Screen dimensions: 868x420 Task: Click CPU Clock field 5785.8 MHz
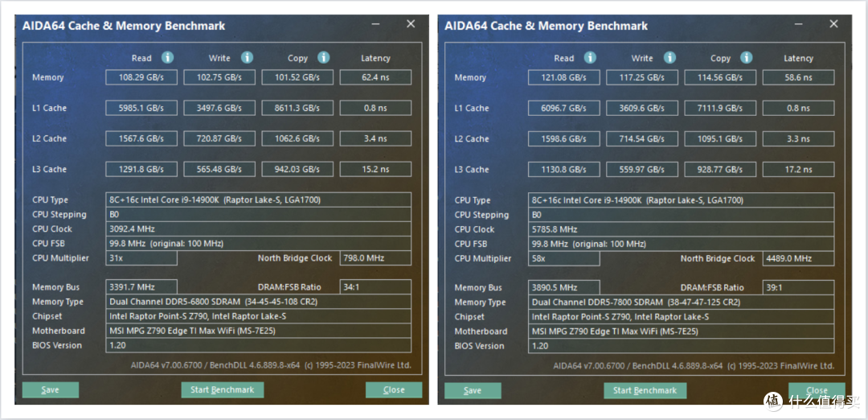coord(681,229)
